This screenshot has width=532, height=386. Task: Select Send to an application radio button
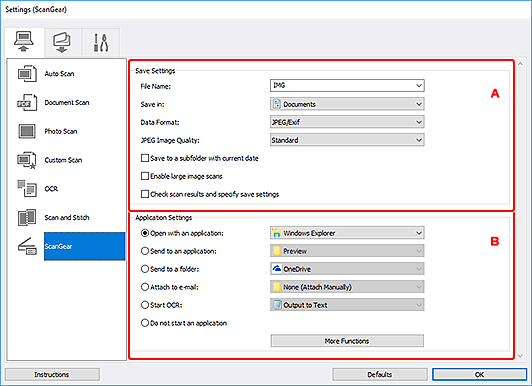(145, 251)
